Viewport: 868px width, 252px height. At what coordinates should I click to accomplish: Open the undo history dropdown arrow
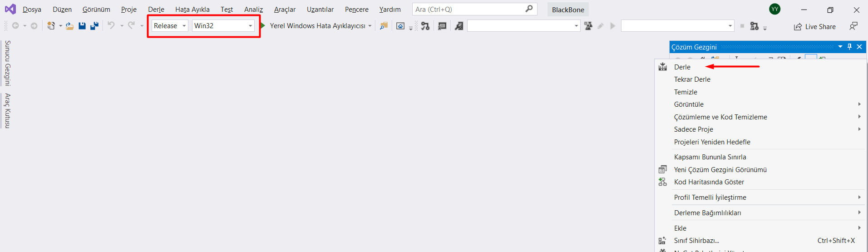coord(122,26)
